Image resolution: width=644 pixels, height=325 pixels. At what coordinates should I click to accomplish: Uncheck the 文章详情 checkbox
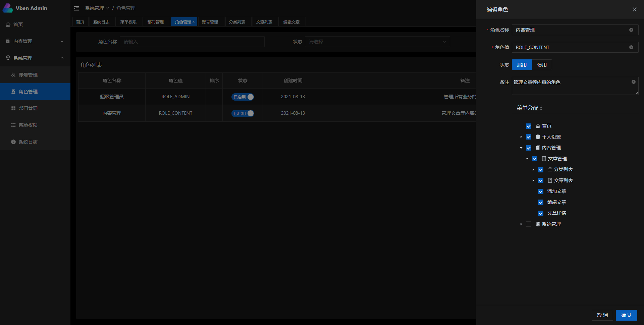pyautogui.click(x=541, y=213)
